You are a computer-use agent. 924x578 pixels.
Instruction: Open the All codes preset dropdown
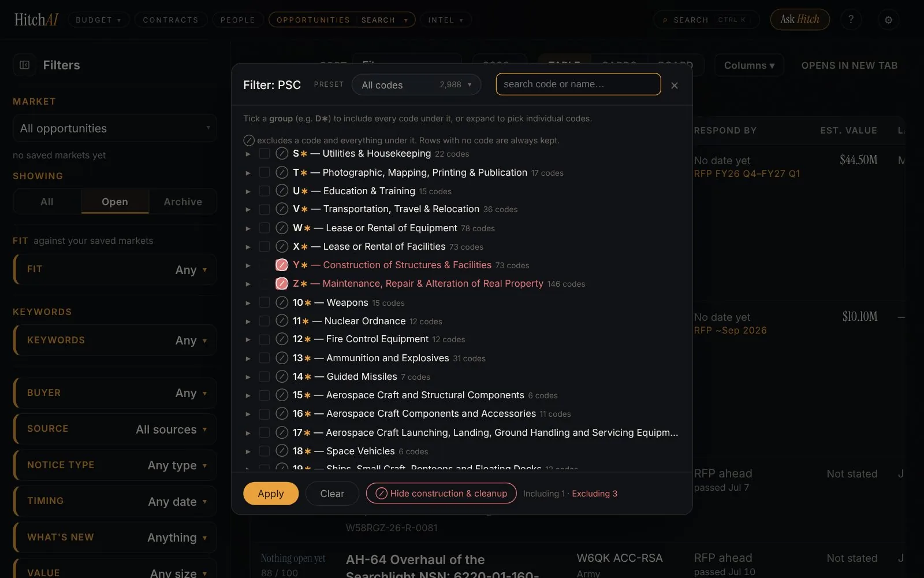tap(416, 84)
